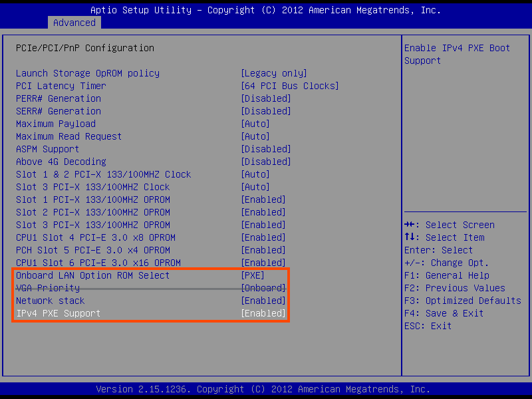Click the F4: Save & Exit hint
This screenshot has height=399, width=532.
pos(444,313)
